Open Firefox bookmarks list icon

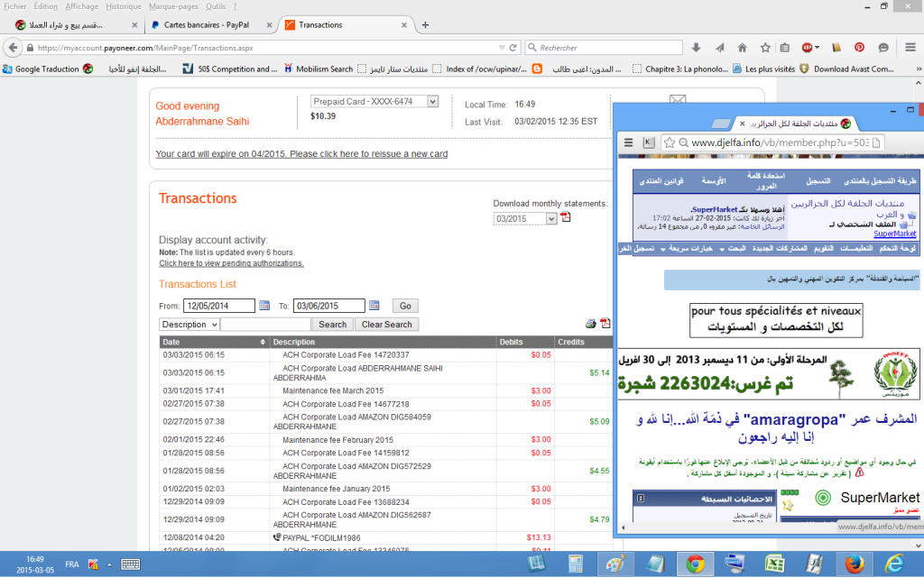[785, 48]
